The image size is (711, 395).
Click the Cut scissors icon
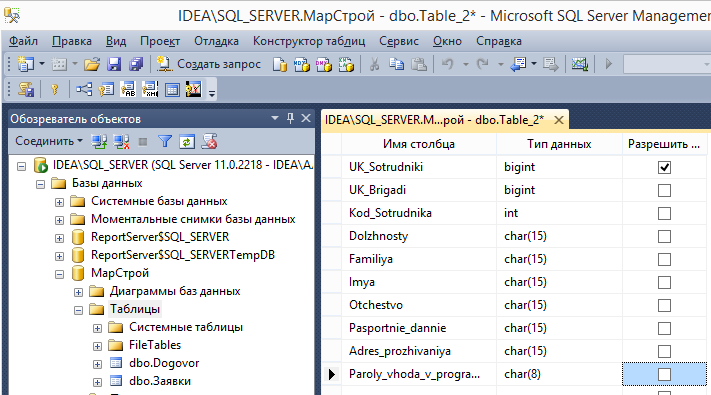[x=374, y=64]
